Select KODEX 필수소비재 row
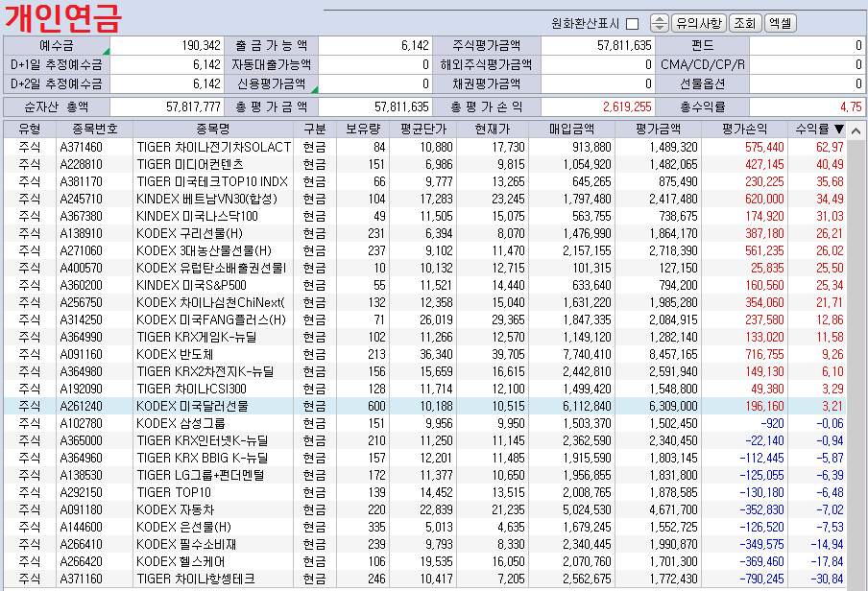 [x=425, y=544]
